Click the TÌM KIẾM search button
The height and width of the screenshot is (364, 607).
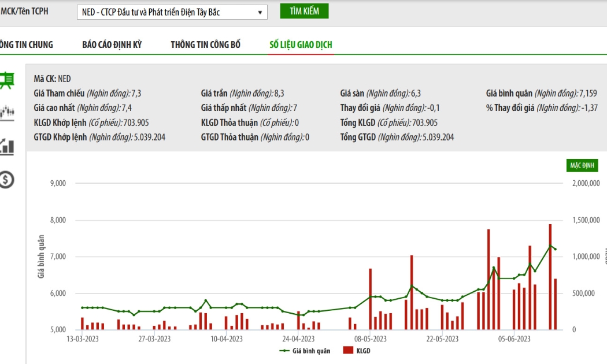(x=304, y=11)
